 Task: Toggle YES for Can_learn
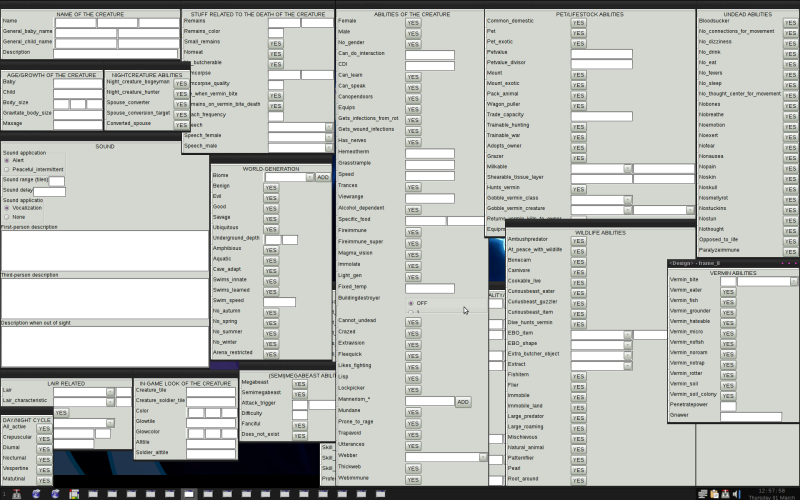pos(413,77)
